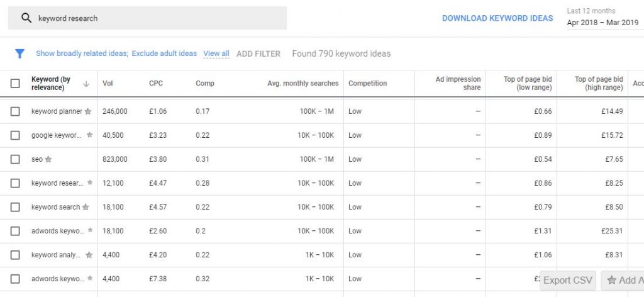Click the 0.17 Comp value
644x297 pixels.
tap(203, 111)
